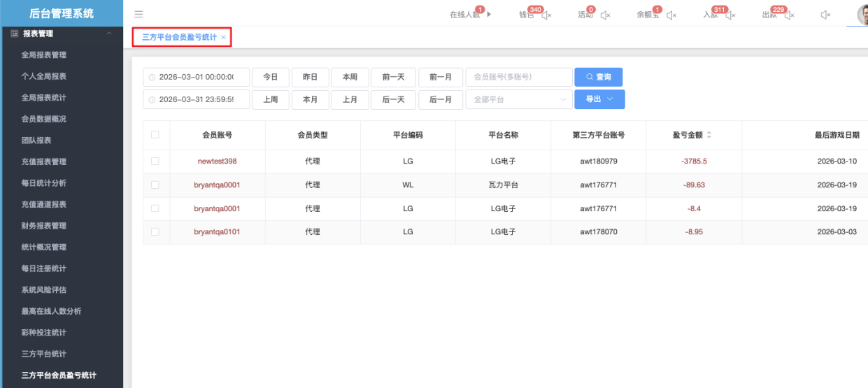This screenshot has height=388, width=868.
Task: Toggle mute icon next to 活动
Action: pyautogui.click(x=605, y=15)
